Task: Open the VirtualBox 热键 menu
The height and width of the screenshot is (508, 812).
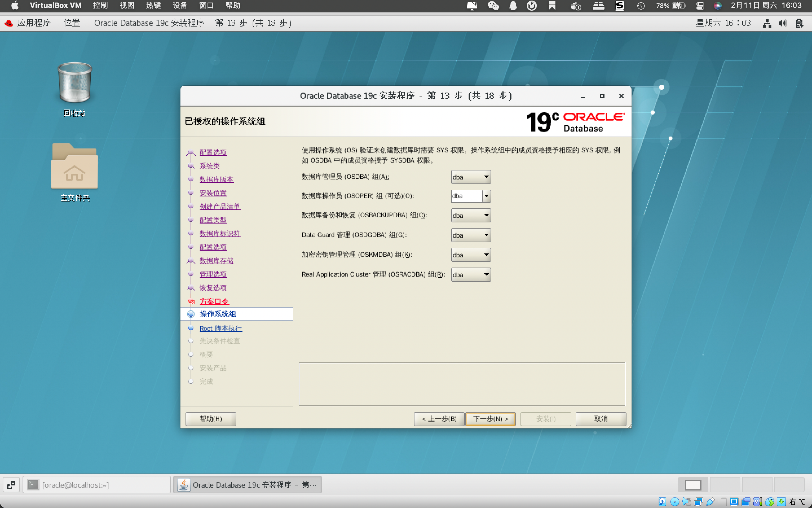Action: point(153,5)
